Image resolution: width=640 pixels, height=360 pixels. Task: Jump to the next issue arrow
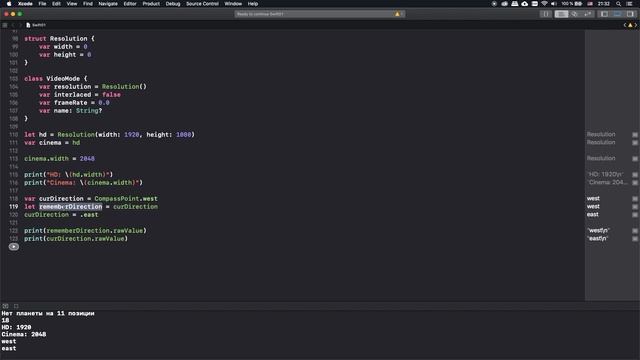(x=636, y=25)
